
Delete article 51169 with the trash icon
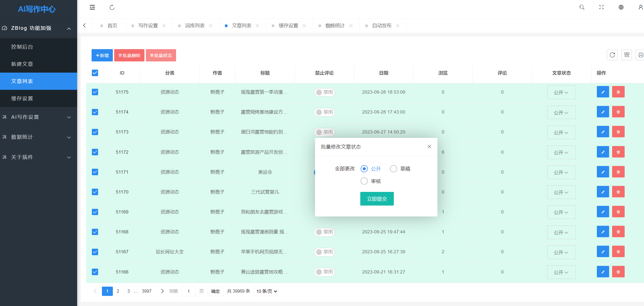[618, 212]
